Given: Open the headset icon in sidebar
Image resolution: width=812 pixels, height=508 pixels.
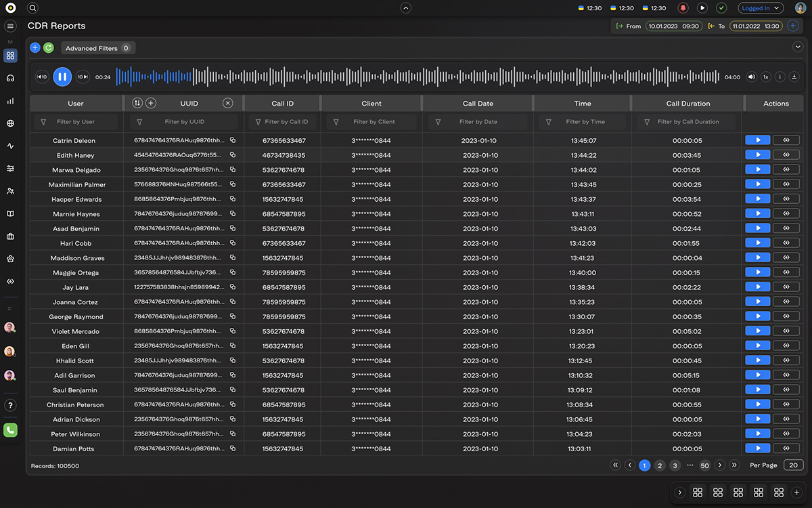Looking at the screenshot, I should pos(10,79).
